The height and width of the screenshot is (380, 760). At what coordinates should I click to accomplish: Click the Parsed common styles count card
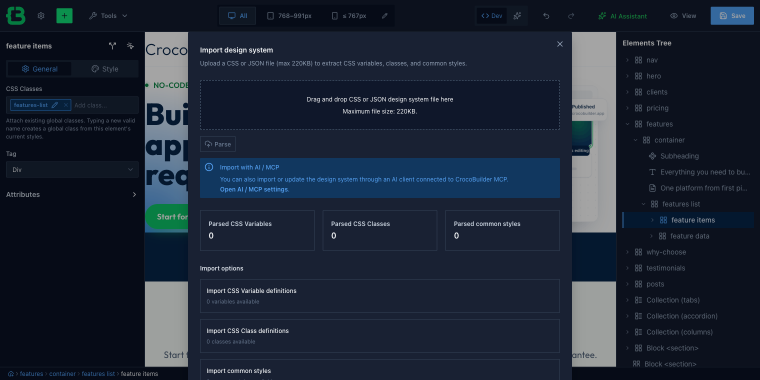503,230
